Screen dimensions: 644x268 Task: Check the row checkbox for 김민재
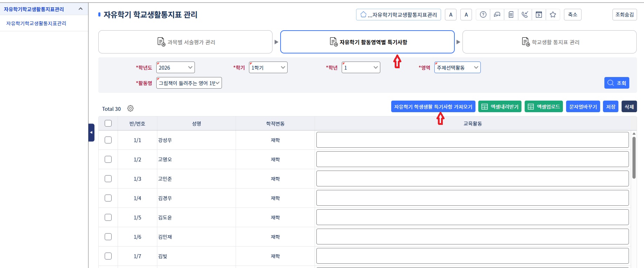108,237
